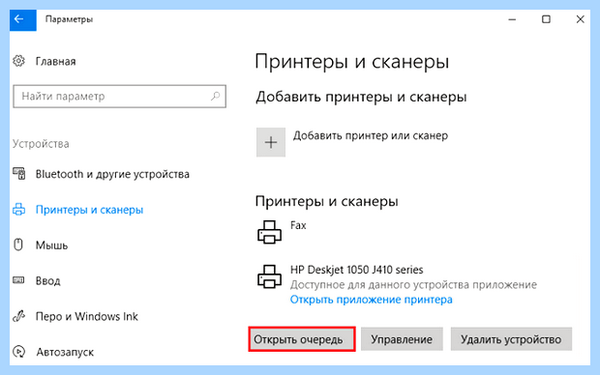
Task: Click Добавить принтер или сканер label
Action: [x=370, y=136]
